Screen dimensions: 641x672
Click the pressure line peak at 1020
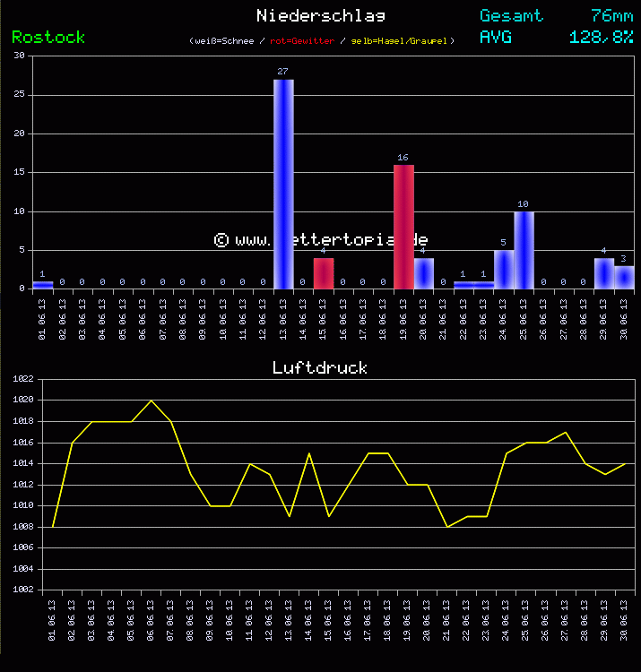(x=151, y=401)
